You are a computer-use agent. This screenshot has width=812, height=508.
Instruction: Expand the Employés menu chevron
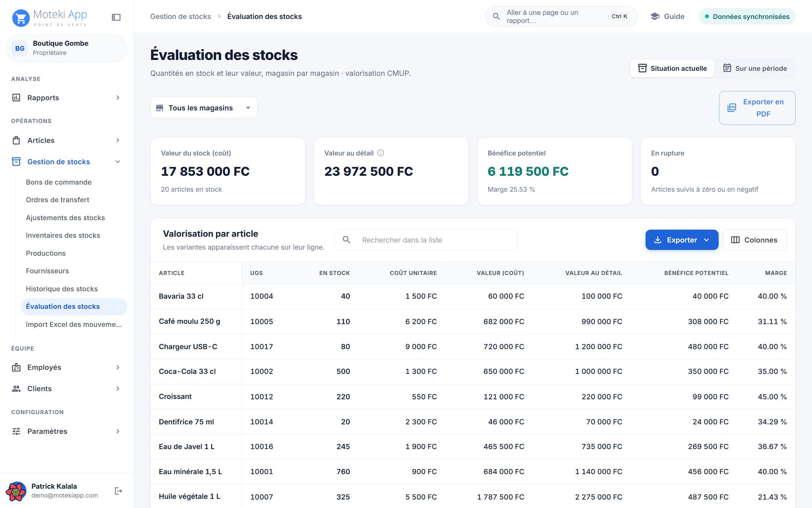[x=118, y=367]
